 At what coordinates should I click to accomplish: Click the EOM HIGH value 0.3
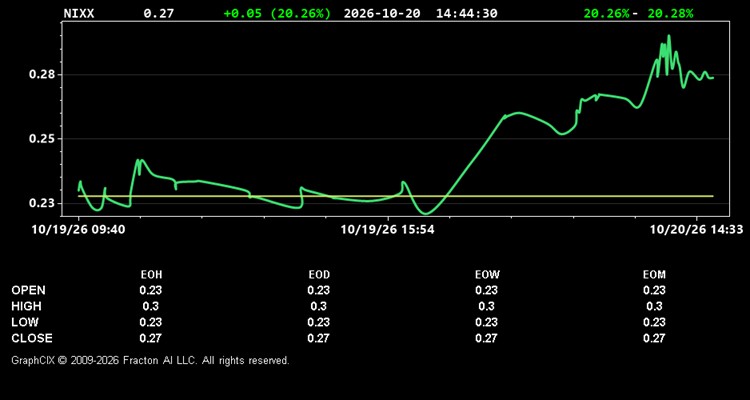tap(654, 306)
